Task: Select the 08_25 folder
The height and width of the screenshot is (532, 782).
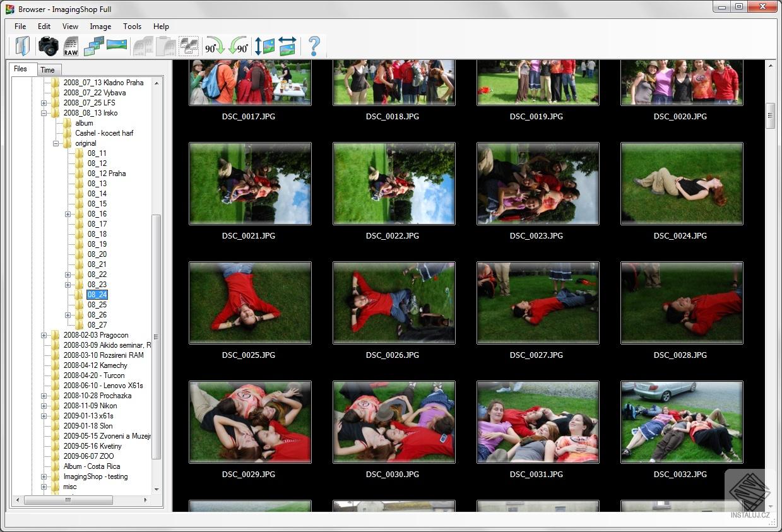Action: 97,304
